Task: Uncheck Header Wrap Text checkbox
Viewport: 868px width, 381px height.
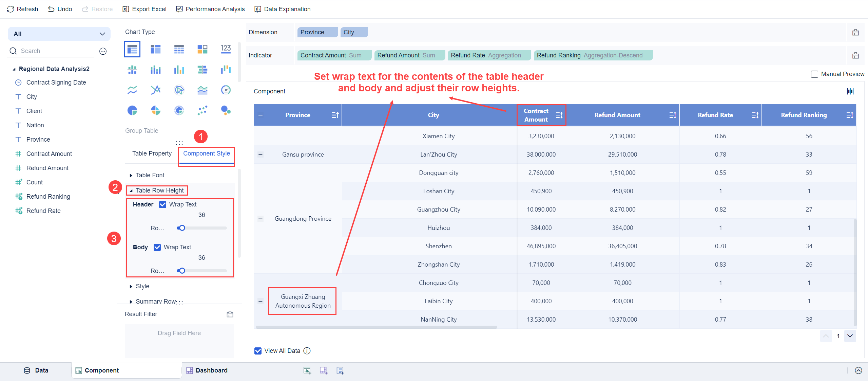Action: (x=163, y=204)
